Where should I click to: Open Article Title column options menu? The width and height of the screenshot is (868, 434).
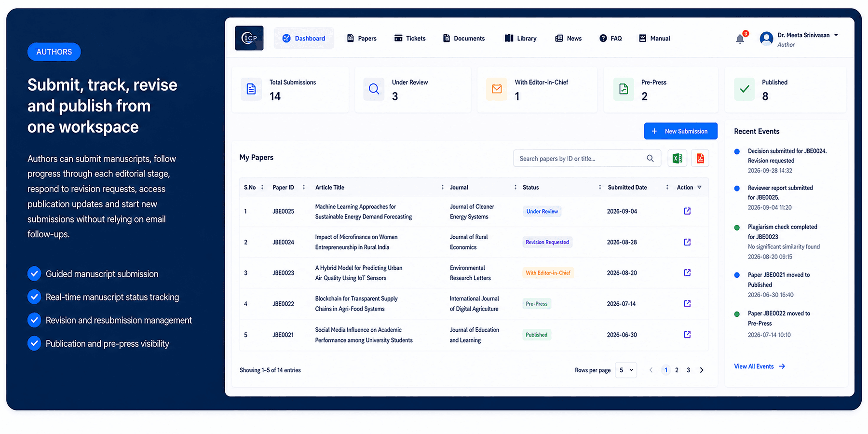(x=443, y=188)
